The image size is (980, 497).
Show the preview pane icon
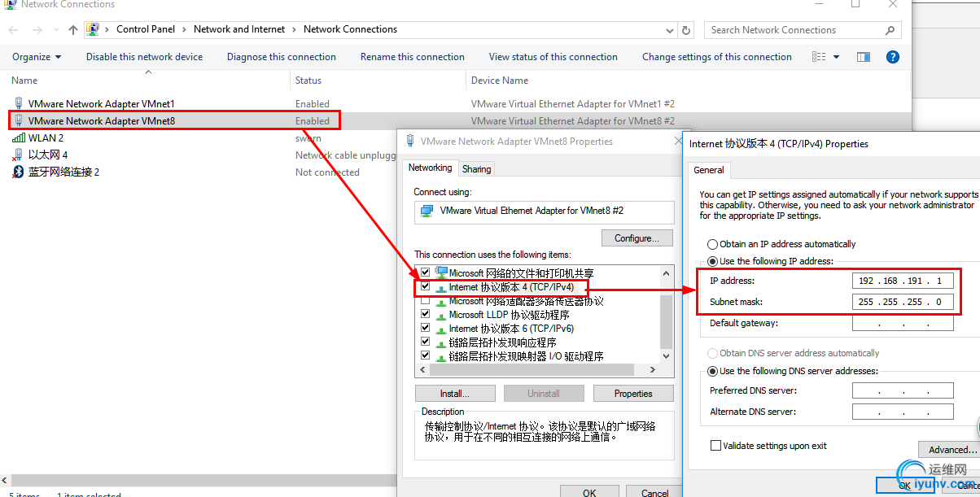point(864,57)
